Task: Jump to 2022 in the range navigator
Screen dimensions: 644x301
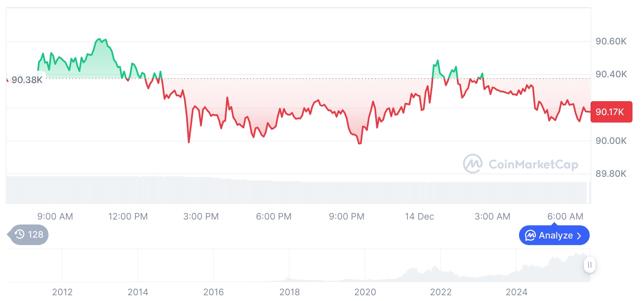Action: click(441, 292)
